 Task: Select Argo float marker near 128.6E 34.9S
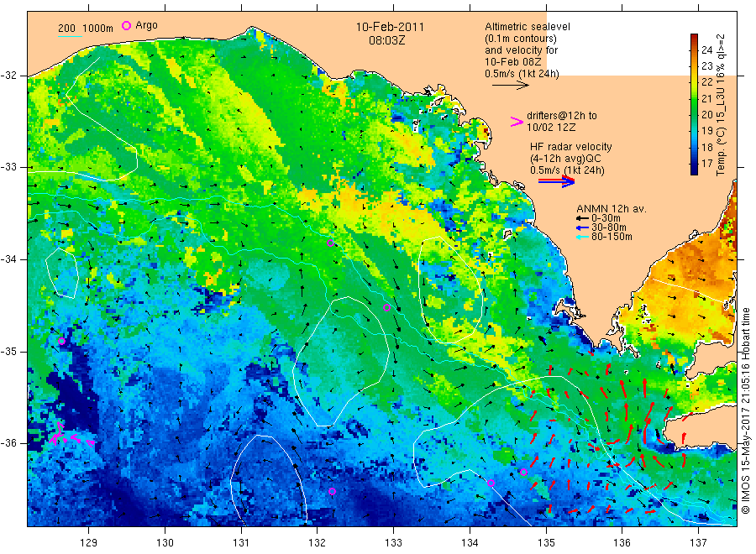click(61, 341)
